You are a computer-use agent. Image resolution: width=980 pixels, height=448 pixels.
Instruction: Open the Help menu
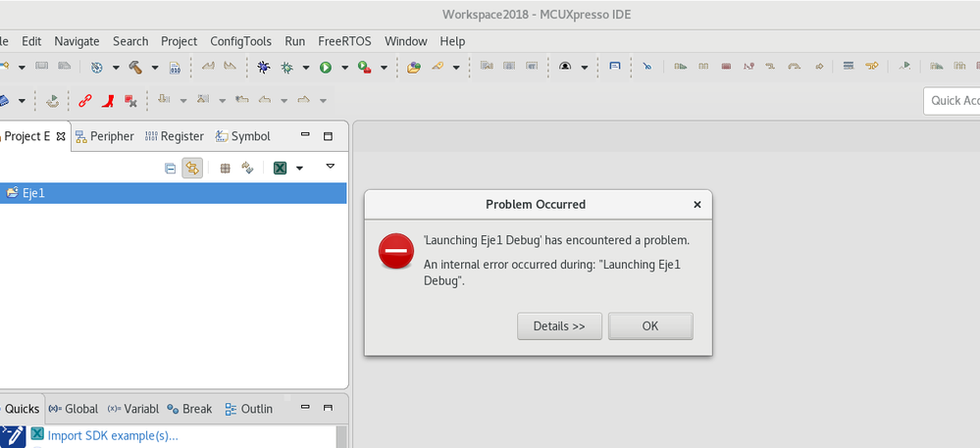coord(452,41)
